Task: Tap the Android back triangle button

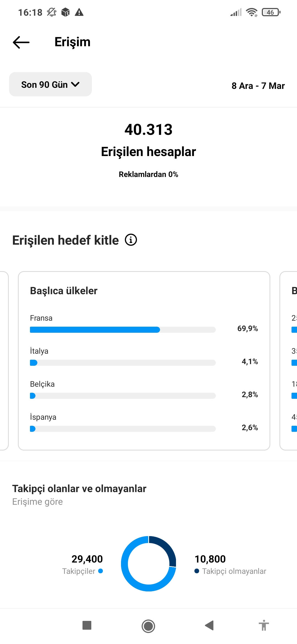Action: pyautogui.click(x=210, y=625)
